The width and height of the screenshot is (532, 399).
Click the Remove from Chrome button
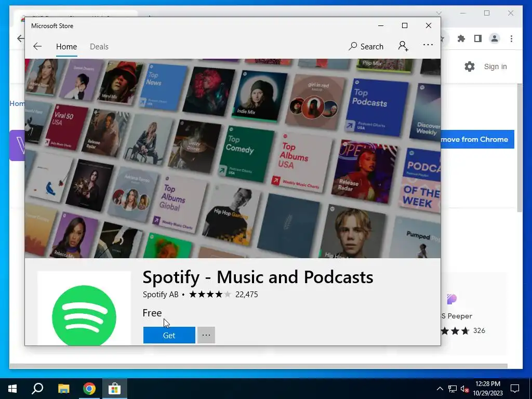[477, 139]
